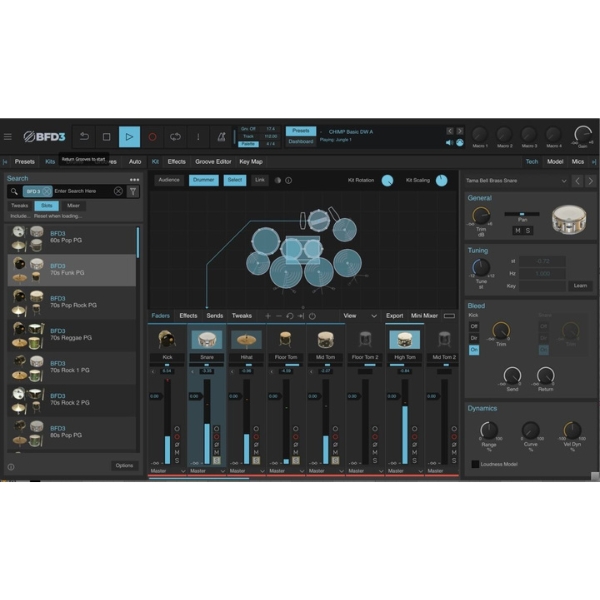600x600 pixels.
Task: Switch mixer to the Sends tab
Action: click(x=215, y=316)
